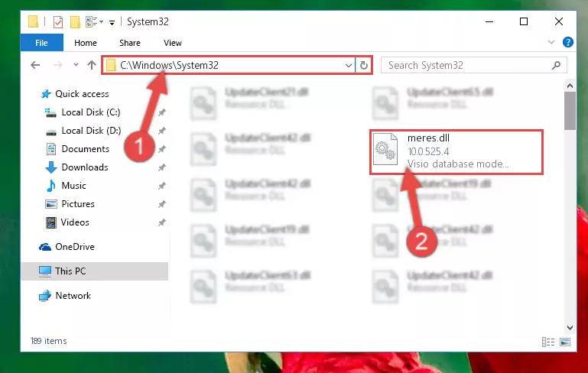Click the pin icon next to Pictures
This screenshot has width=588, height=373.
pos(162,204)
